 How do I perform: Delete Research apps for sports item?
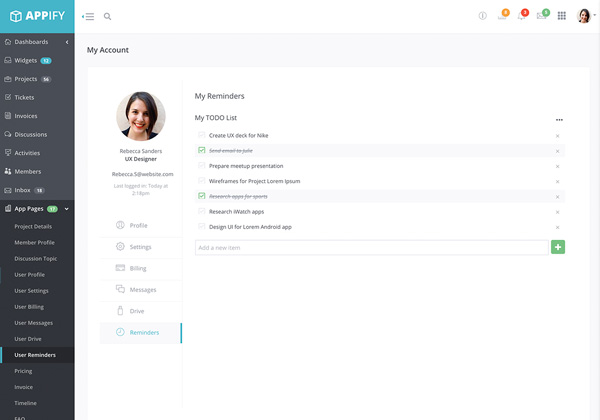[558, 197]
